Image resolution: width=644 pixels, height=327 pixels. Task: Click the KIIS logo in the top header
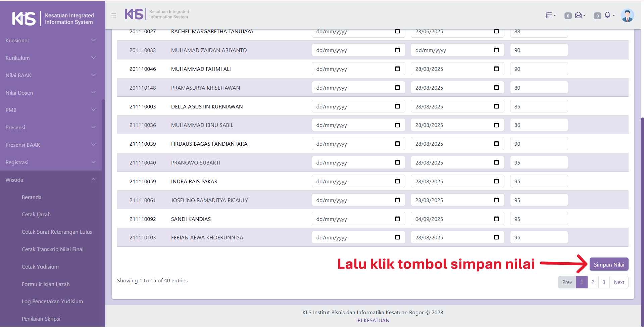click(x=135, y=14)
